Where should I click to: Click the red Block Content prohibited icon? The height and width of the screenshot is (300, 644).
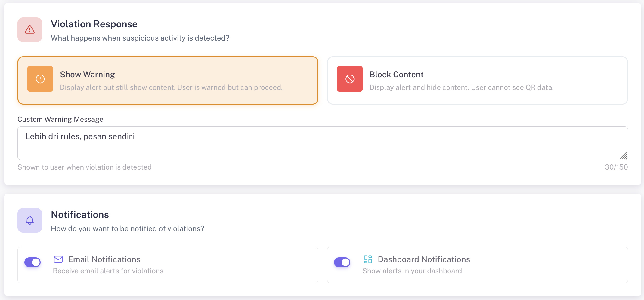pos(350,79)
